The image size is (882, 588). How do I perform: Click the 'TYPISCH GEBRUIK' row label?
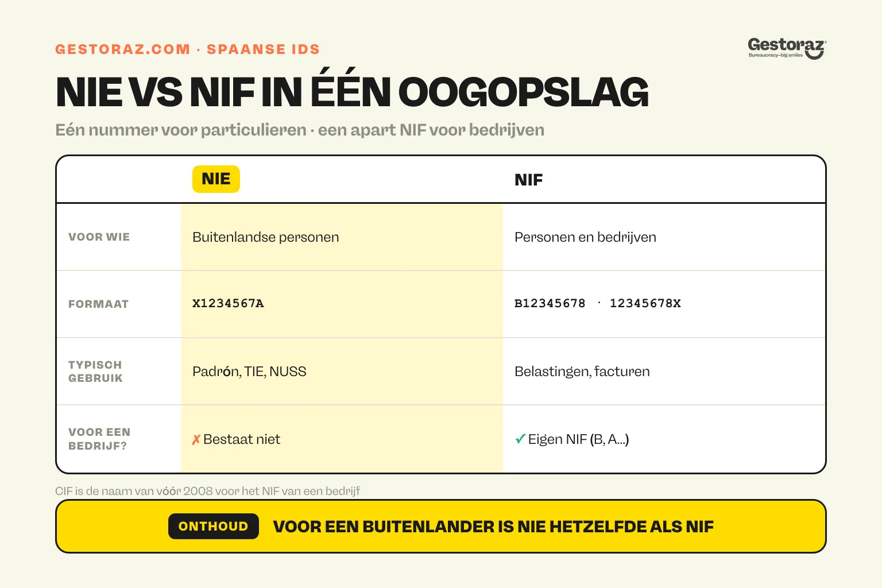pos(95,372)
